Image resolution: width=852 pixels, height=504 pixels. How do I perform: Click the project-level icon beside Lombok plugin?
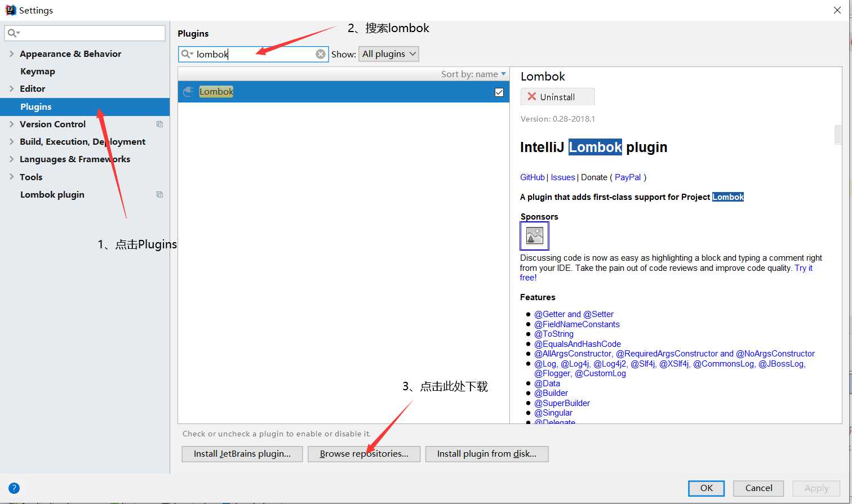(x=159, y=194)
